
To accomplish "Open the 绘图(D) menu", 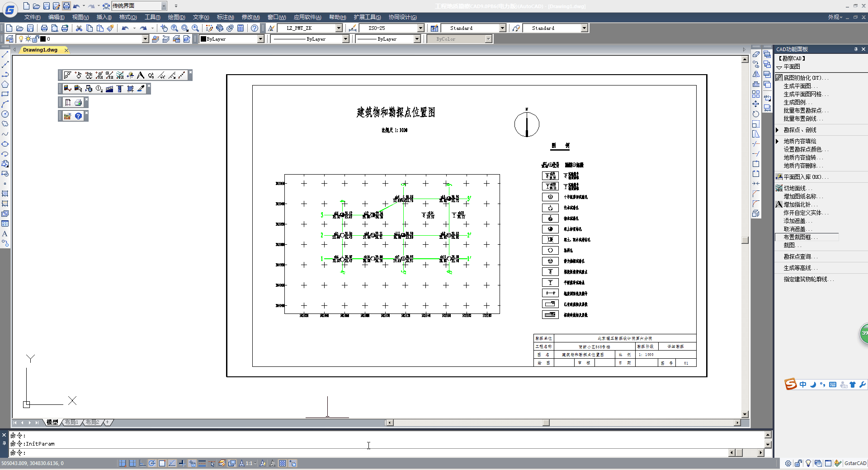I will [x=176, y=17].
